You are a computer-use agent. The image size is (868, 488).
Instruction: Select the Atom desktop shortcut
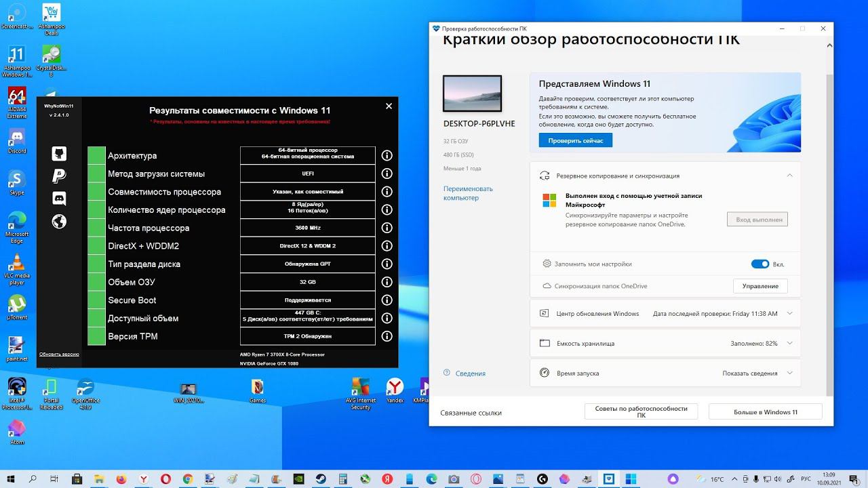[x=16, y=432]
